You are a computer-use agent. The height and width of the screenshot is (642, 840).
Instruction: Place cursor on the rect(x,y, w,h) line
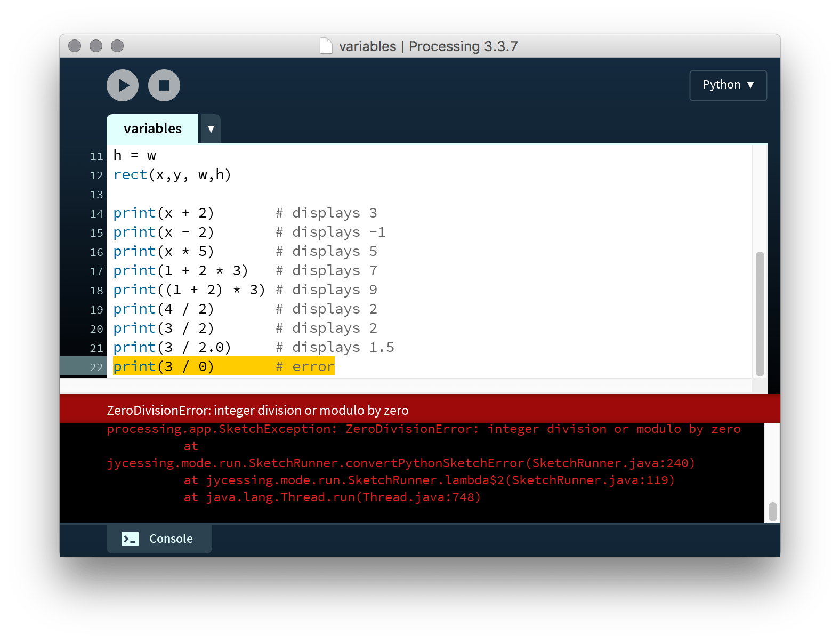(172, 175)
